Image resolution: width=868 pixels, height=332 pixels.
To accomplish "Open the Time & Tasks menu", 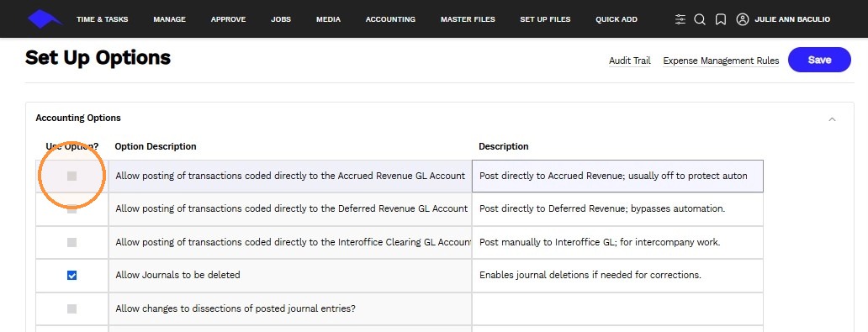I will pos(103,19).
